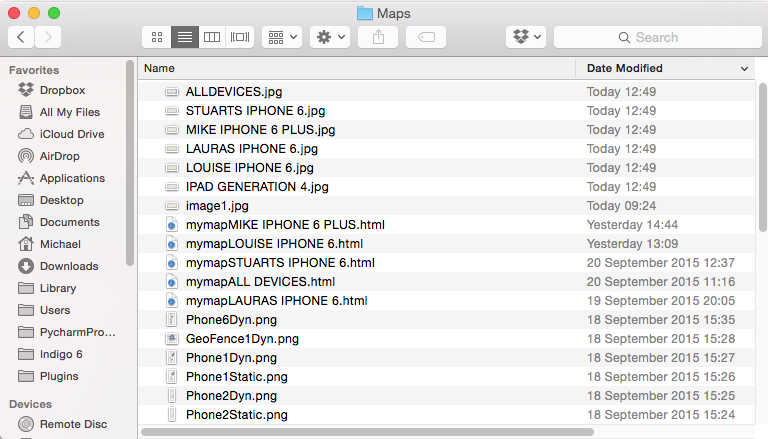This screenshot has height=439, width=768.
Task: Click the Dropbox icon in the sidebar
Action: 26,90
